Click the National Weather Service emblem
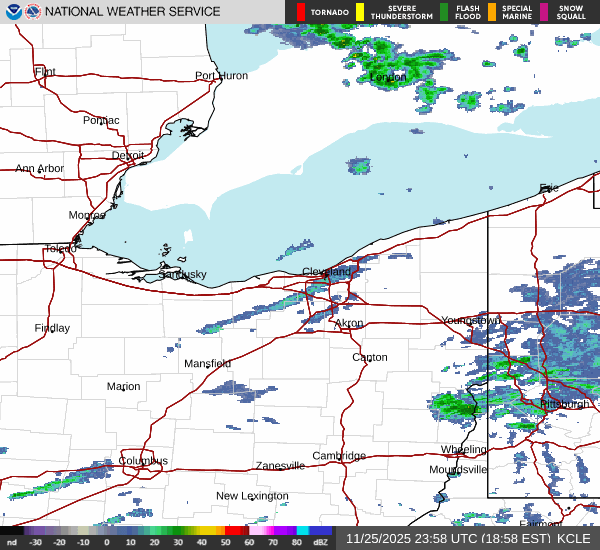600x550 pixels. [34, 12]
